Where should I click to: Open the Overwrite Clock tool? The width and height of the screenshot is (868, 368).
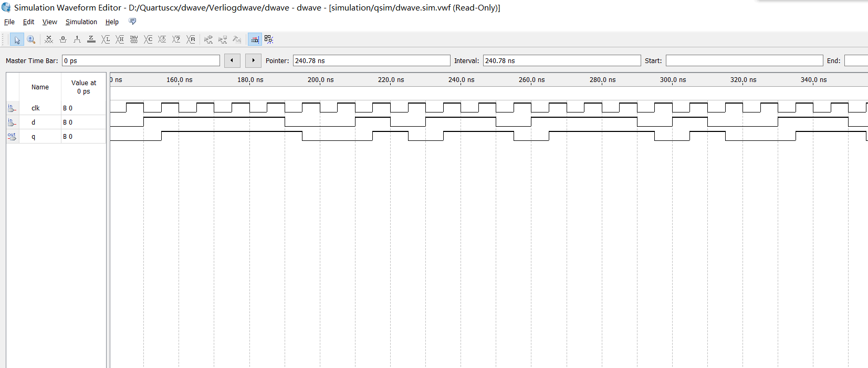point(162,39)
